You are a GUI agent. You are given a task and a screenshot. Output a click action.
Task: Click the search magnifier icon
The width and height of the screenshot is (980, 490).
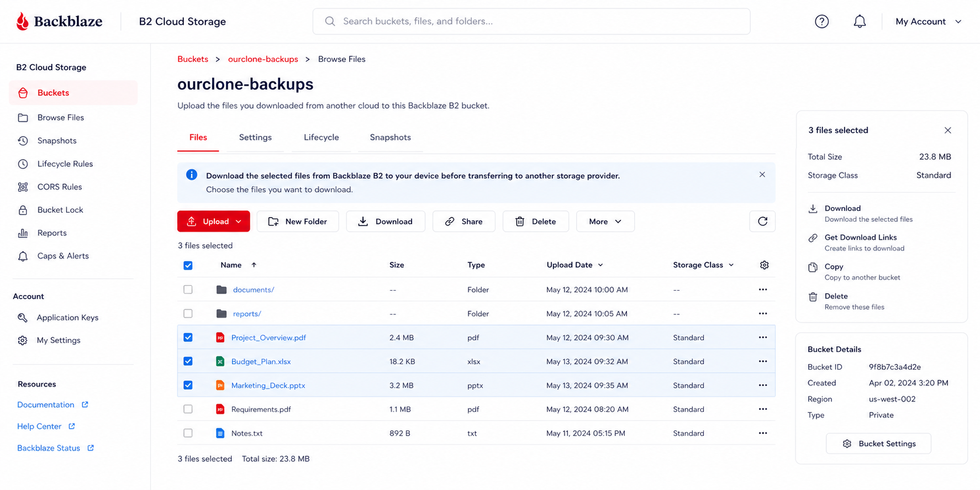pyautogui.click(x=330, y=22)
